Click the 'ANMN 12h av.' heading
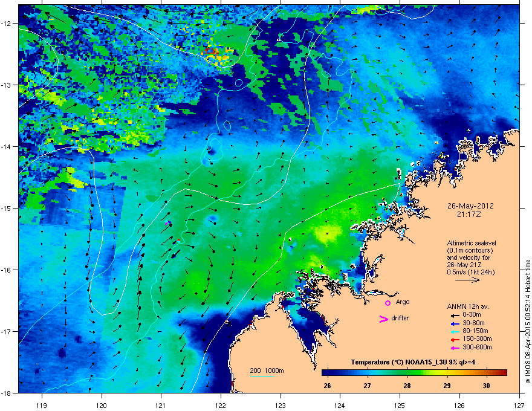The image size is (532, 411). point(468,306)
